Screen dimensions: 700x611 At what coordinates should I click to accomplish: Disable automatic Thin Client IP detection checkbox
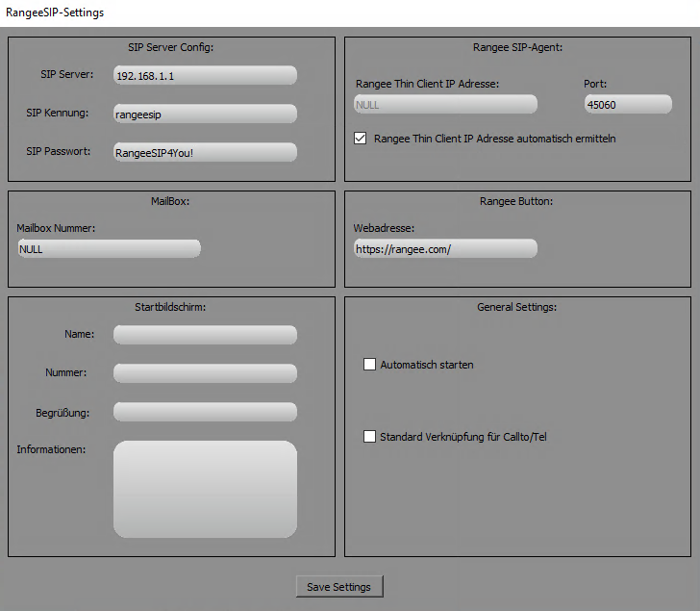[x=361, y=139]
